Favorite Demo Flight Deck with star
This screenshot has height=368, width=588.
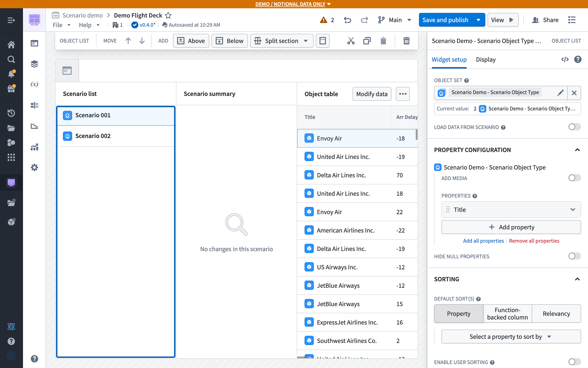(x=168, y=15)
